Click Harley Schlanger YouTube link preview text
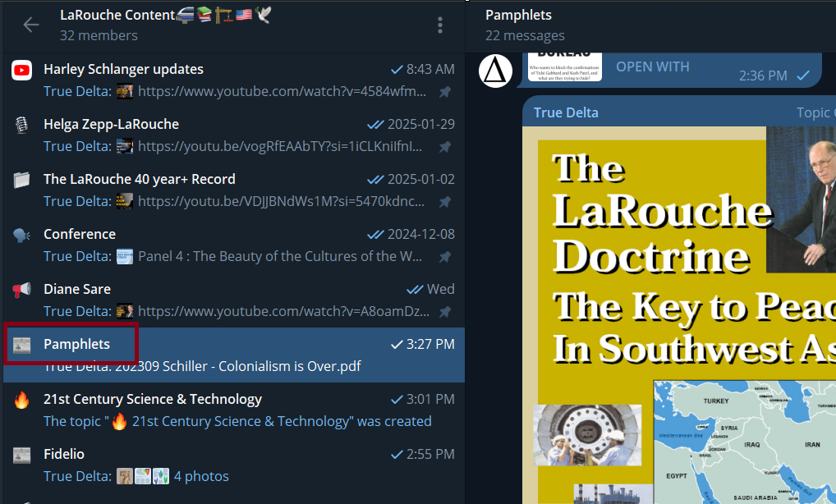Screen dimensions: 836x504 point(282,92)
